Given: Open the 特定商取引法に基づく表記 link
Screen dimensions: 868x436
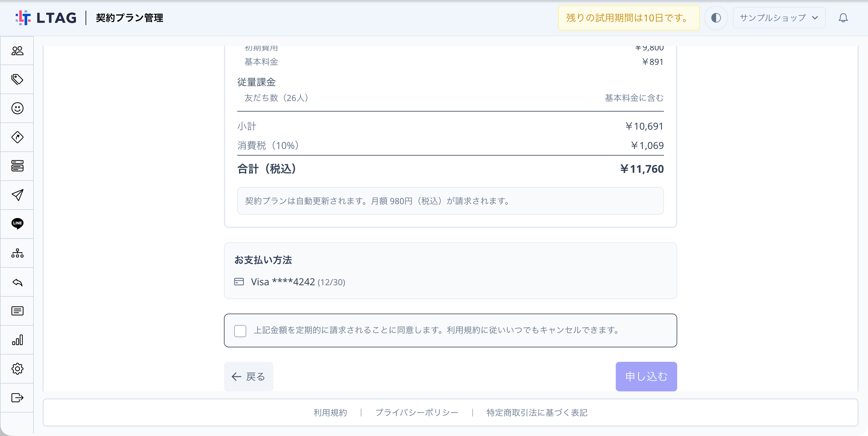Looking at the screenshot, I should pos(537,412).
